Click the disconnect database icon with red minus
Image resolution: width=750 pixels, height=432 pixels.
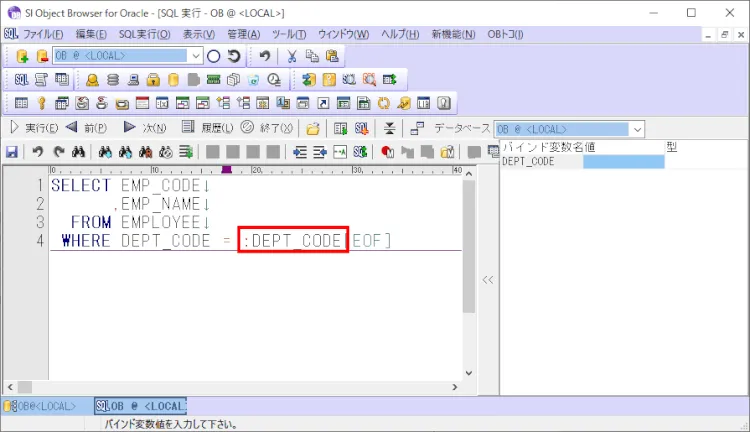click(42, 56)
